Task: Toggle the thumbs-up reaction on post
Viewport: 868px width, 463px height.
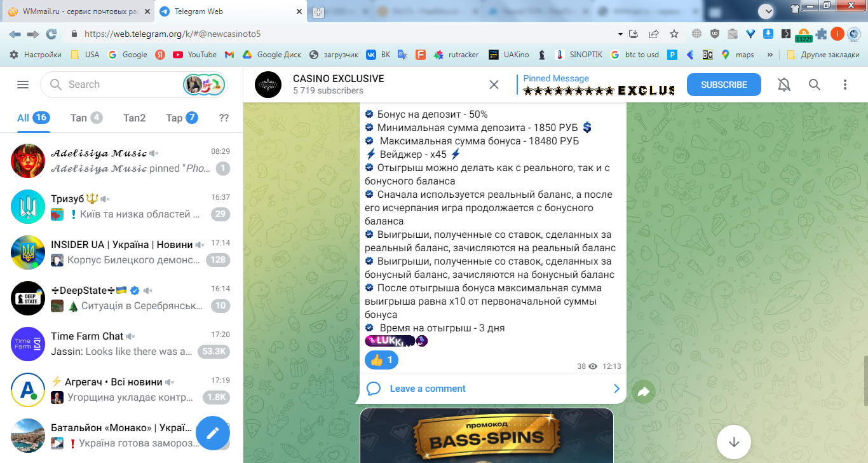Action: (x=381, y=360)
